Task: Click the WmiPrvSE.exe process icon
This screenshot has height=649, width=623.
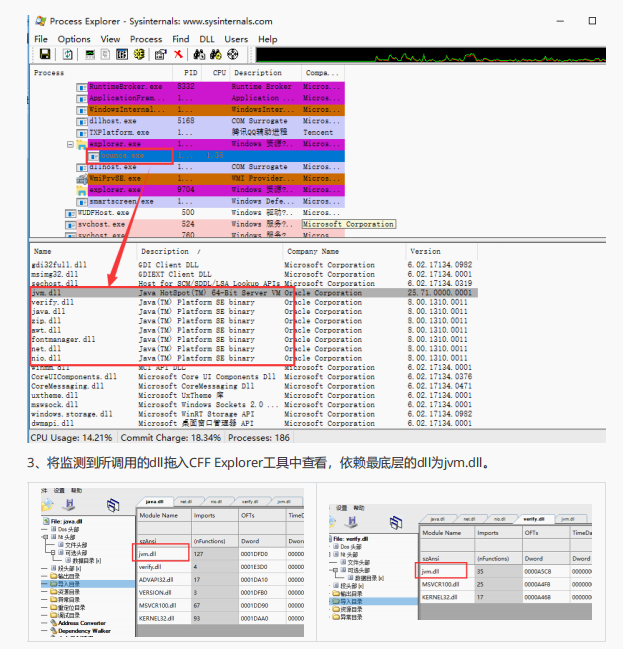Action: click(82, 178)
